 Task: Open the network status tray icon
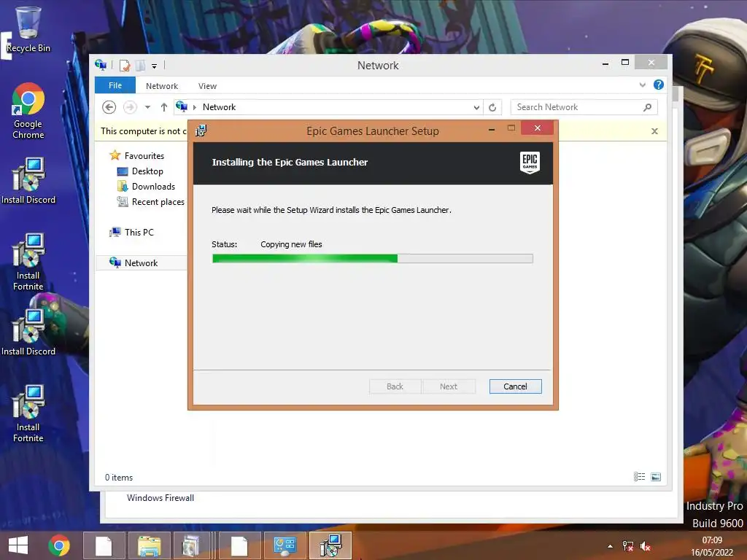pyautogui.click(x=628, y=546)
